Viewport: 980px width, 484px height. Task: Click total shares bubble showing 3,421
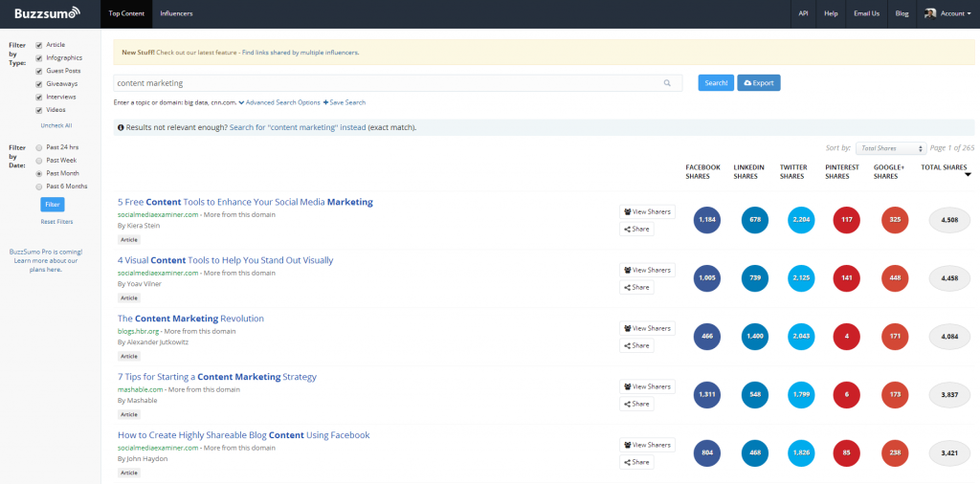949,453
